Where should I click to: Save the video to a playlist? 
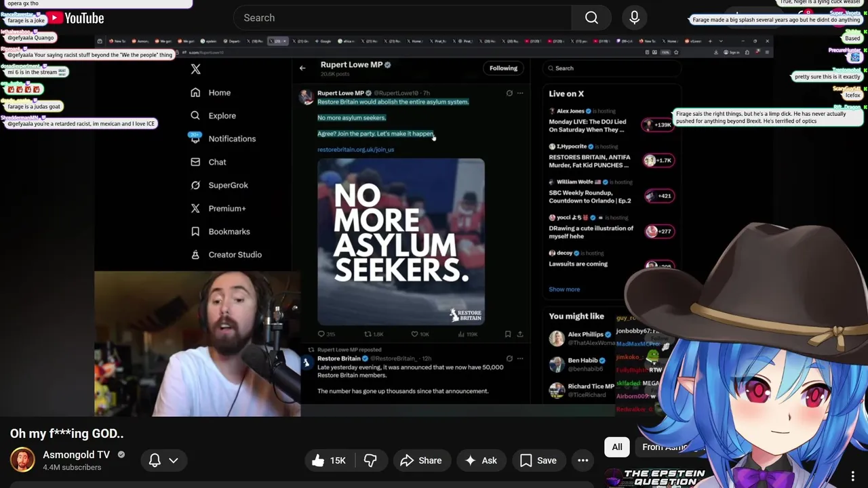(538, 460)
